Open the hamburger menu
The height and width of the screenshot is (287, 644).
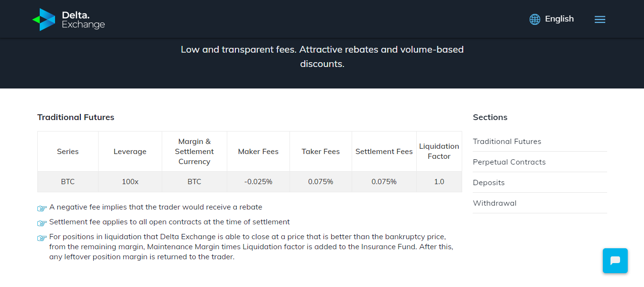coord(600,20)
